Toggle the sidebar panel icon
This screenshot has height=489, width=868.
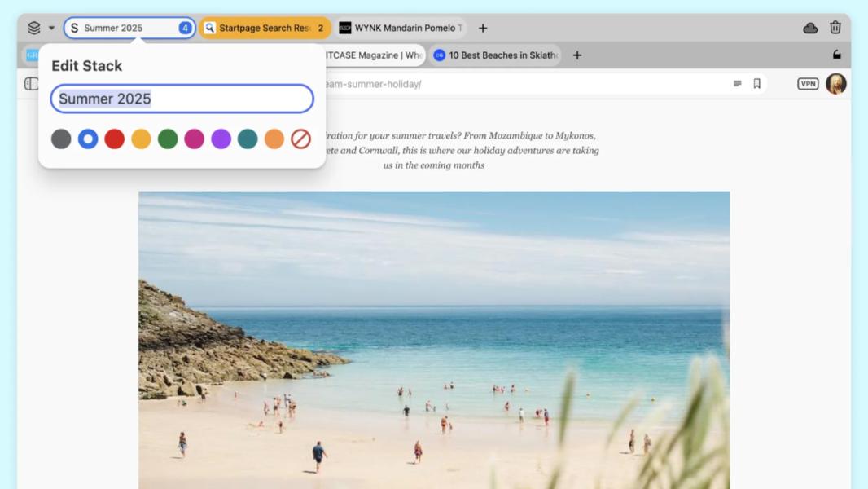tap(31, 84)
